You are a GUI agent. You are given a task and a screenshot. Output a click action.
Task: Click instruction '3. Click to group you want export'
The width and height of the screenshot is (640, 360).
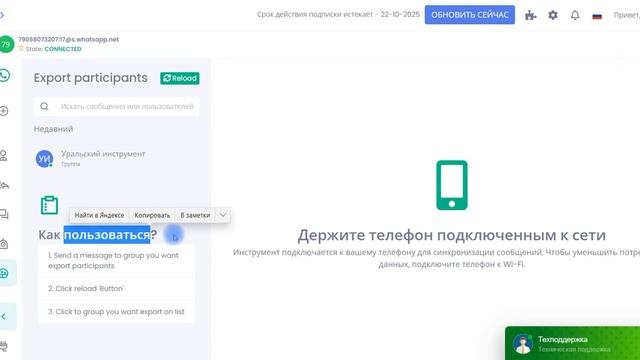[116, 311]
